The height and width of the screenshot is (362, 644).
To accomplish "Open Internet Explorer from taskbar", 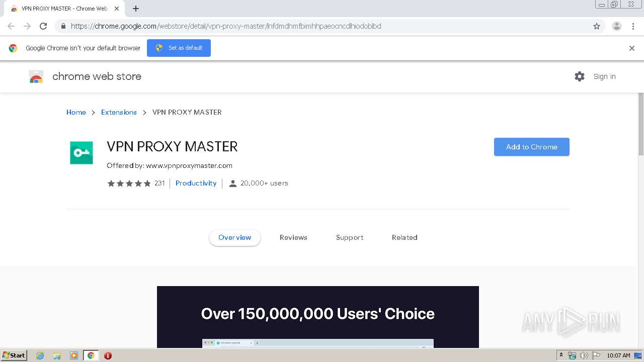I will 40,355.
